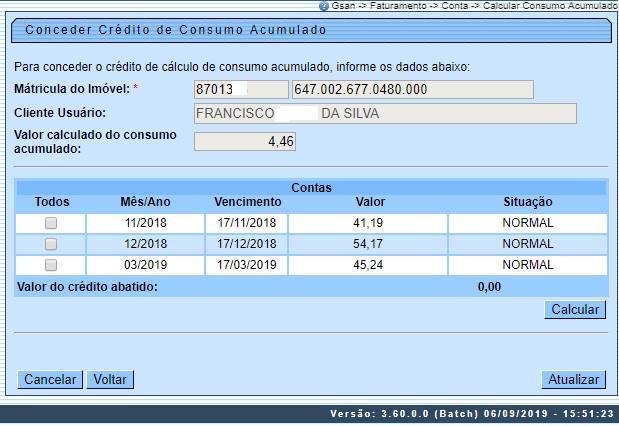Screen dimensions: 619x426
Task: Click the Gsan breadcrumb icon
Action: click(323, 5)
